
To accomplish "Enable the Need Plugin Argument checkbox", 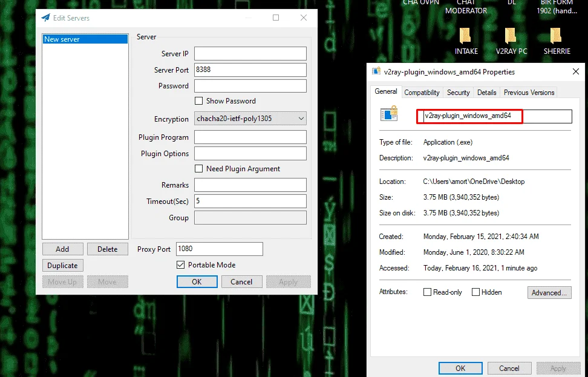I will tap(199, 169).
